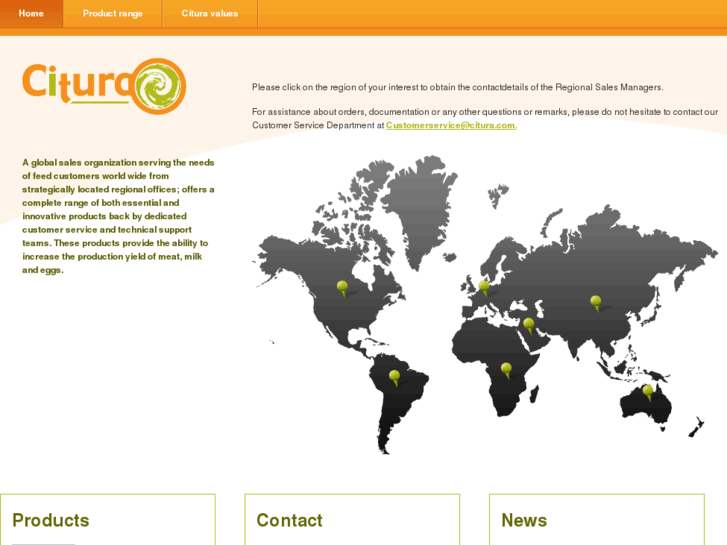
Task: Open the News box heading
Action: tap(524, 520)
